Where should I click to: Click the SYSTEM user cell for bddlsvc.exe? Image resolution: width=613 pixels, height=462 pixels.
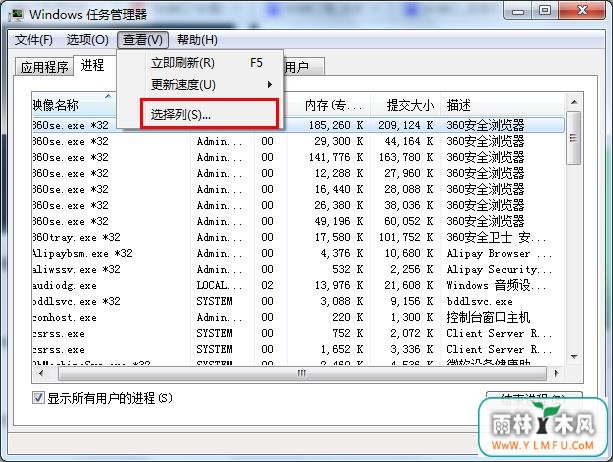pyautogui.click(x=215, y=301)
